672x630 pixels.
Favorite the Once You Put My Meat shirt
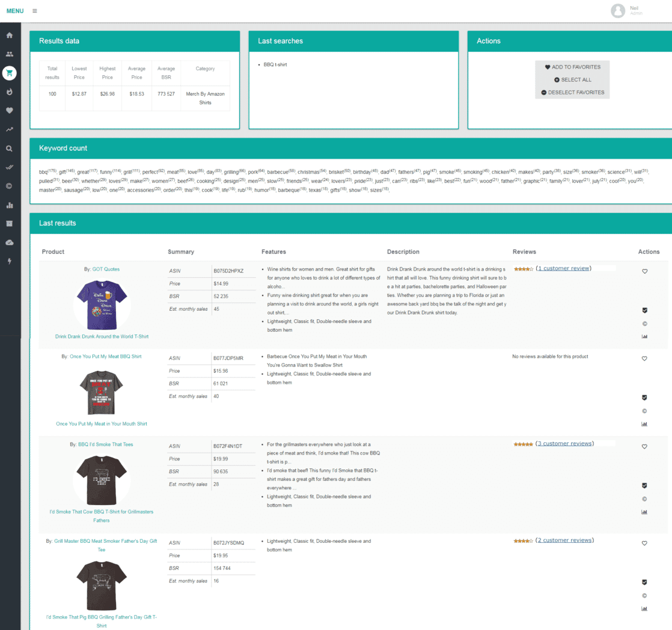coord(644,359)
